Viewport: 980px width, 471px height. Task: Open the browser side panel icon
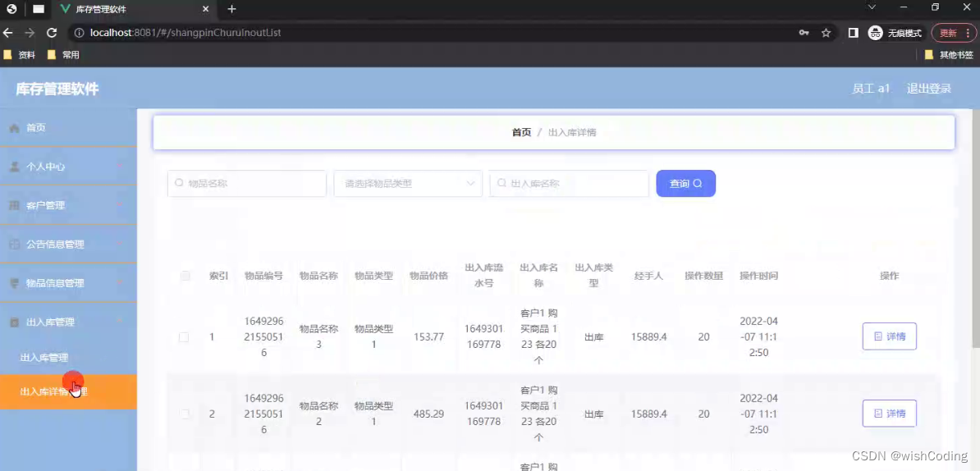pos(853,33)
